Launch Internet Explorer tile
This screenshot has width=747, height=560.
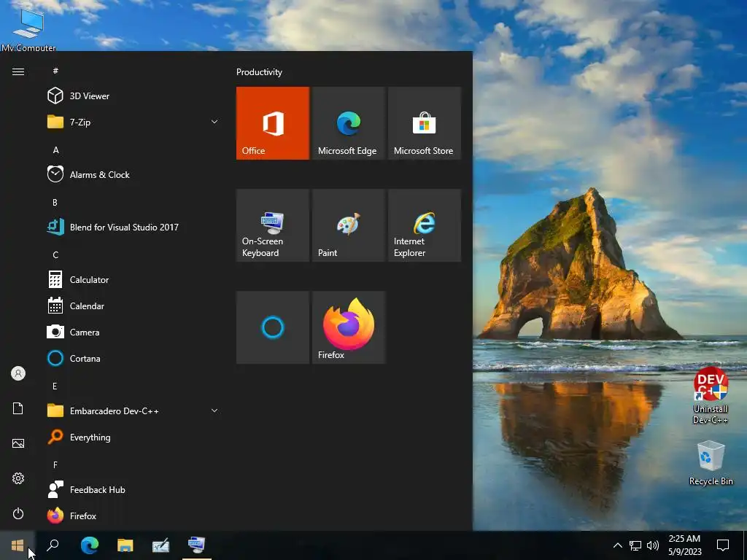pos(425,225)
